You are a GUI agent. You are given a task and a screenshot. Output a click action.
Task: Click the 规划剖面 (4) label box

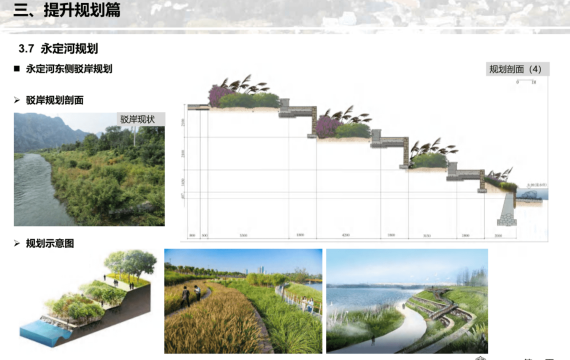518,69
